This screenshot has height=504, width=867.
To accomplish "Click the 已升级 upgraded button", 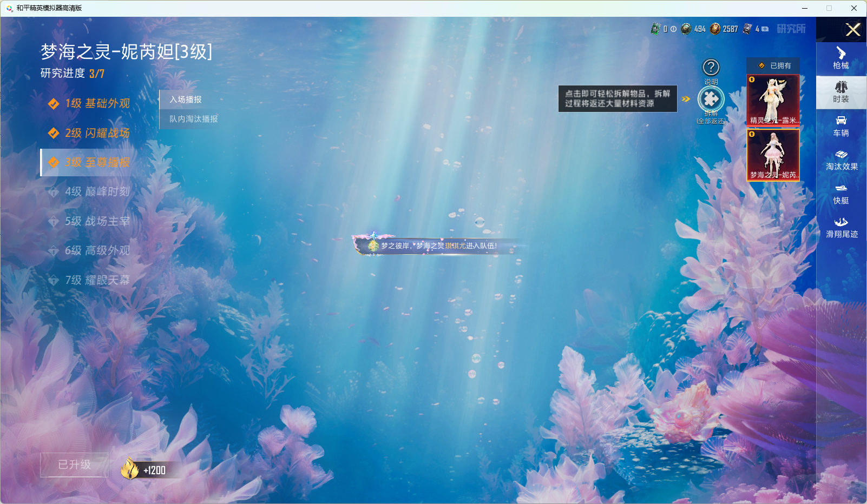I will click(x=75, y=465).
